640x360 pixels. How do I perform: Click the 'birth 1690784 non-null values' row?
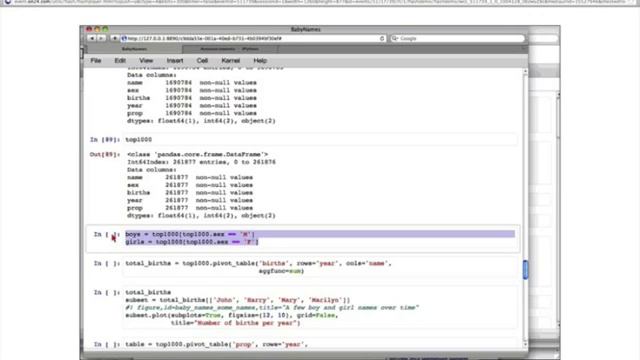coord(192,98)
